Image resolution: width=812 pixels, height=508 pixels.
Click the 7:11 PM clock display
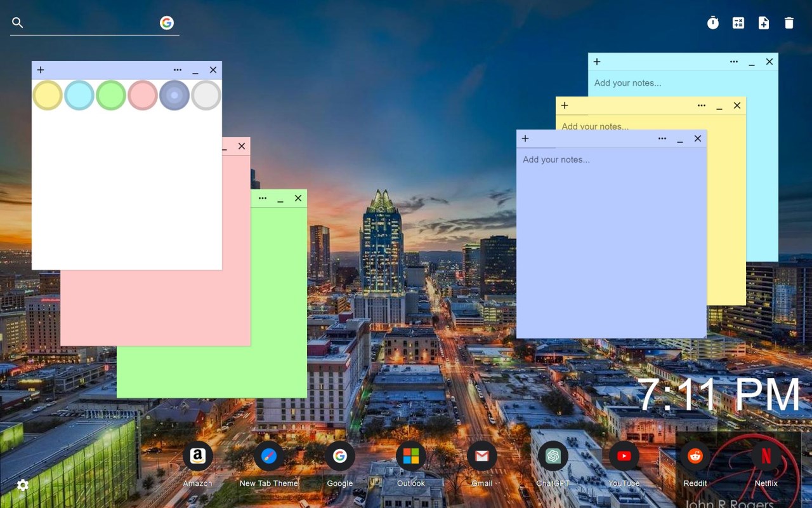[719, 395]
